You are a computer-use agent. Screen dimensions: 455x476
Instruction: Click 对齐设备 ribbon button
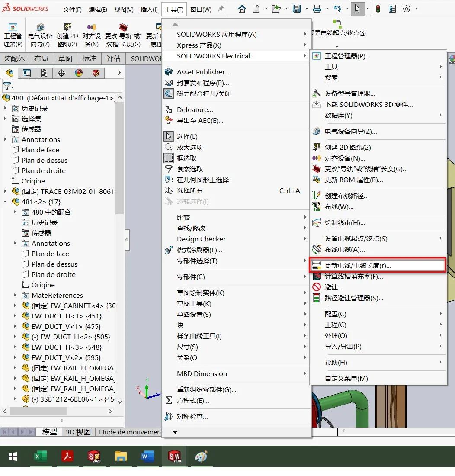pyautogui.click(x=92, y=35)
